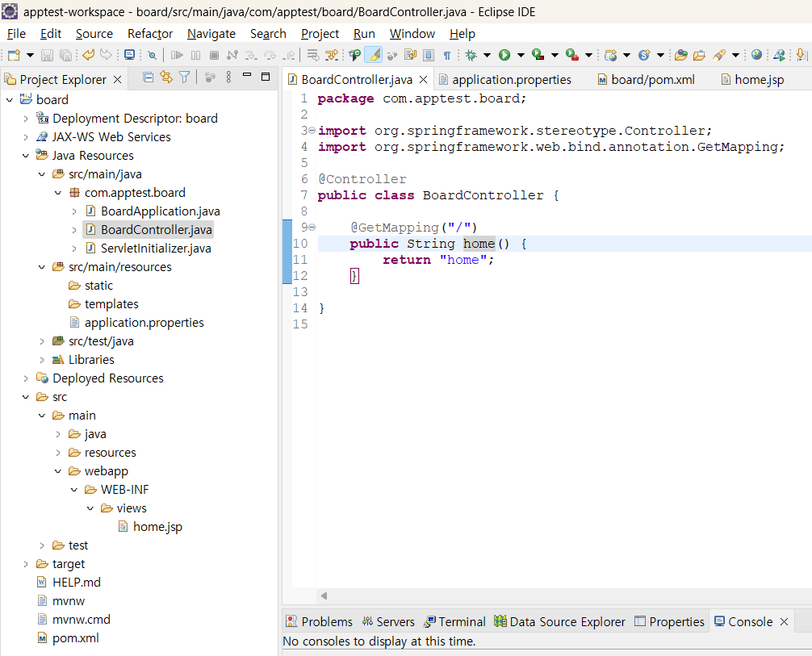Click the editor horizontal scrollbar left arrow
The image size is (812, 656).
[x=324, y=596]
